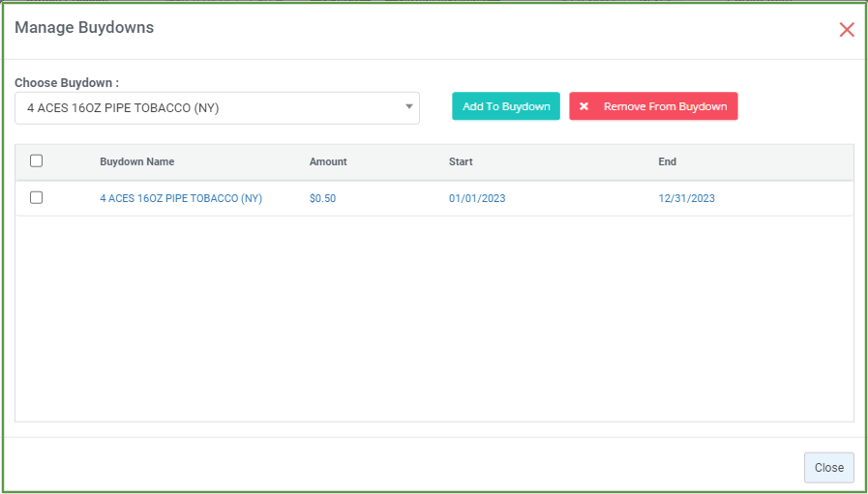Click the $0.50 amount cell
The image size is (868, 494).
323,198
